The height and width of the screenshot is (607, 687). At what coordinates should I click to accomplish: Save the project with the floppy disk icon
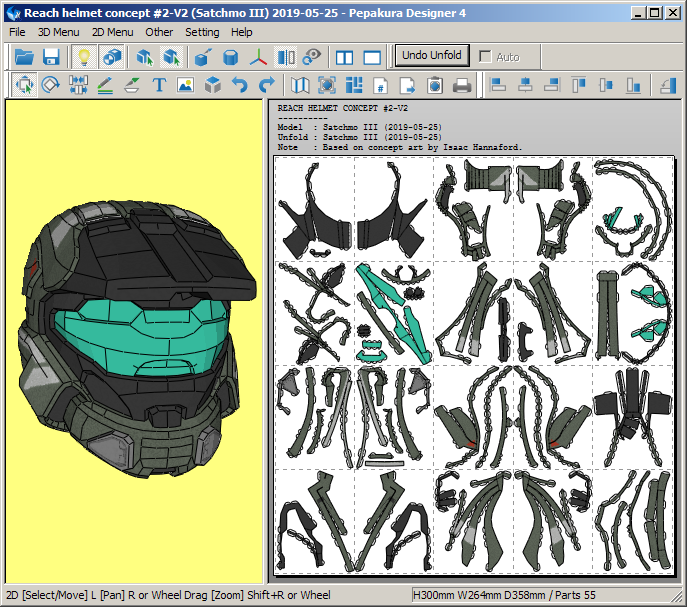(51, 57)
